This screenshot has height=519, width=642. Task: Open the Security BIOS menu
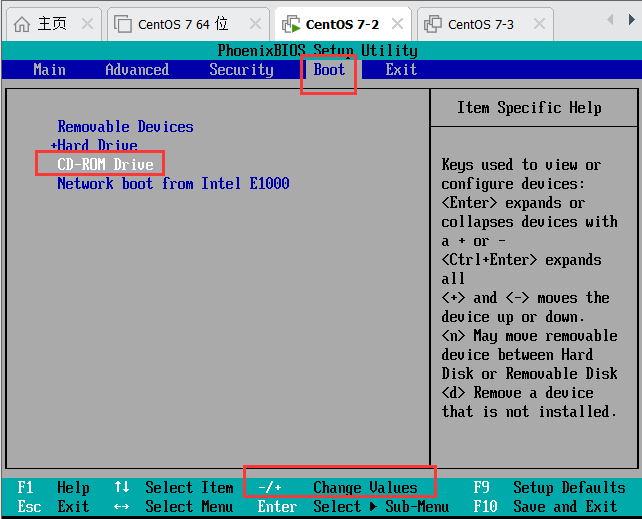point(241,70)
